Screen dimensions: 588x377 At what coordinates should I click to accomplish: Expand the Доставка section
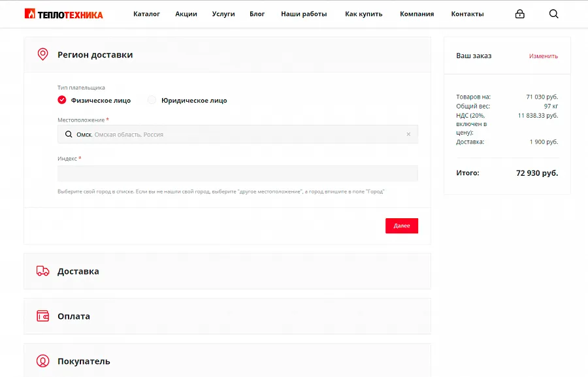tap(227, 271)
